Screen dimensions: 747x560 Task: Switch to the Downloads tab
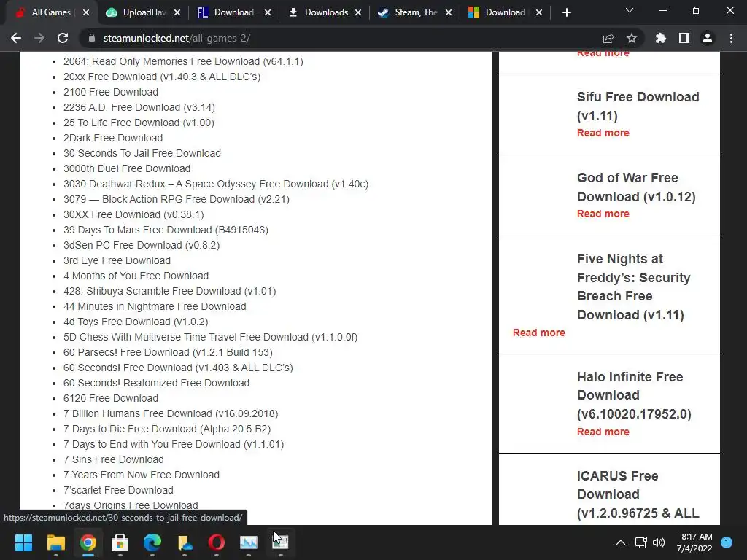[x=325, y=12]
